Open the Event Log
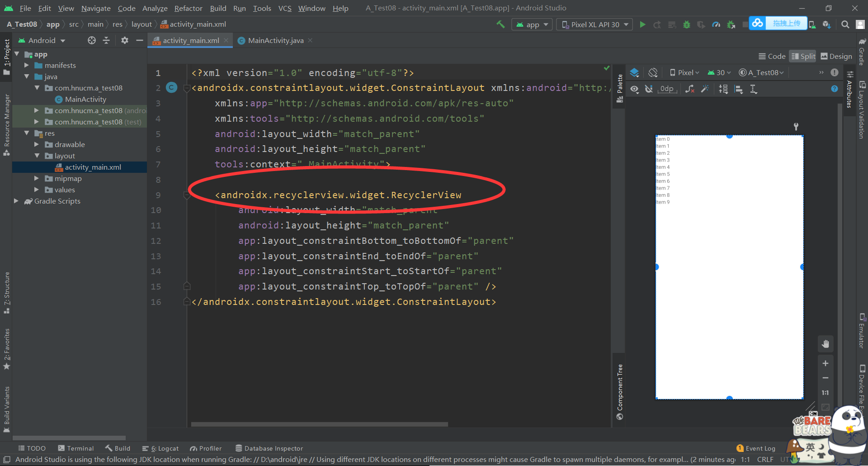The height and width of the screenshot is (466, 868). 756,448
